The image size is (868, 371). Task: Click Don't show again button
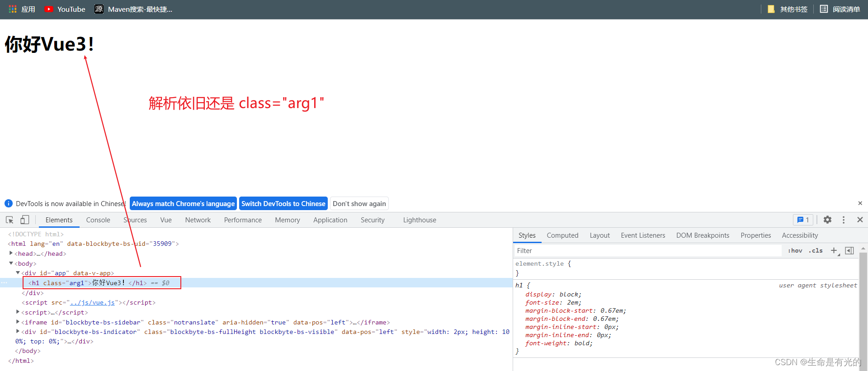pyautogui.click(x=359, y=203)
